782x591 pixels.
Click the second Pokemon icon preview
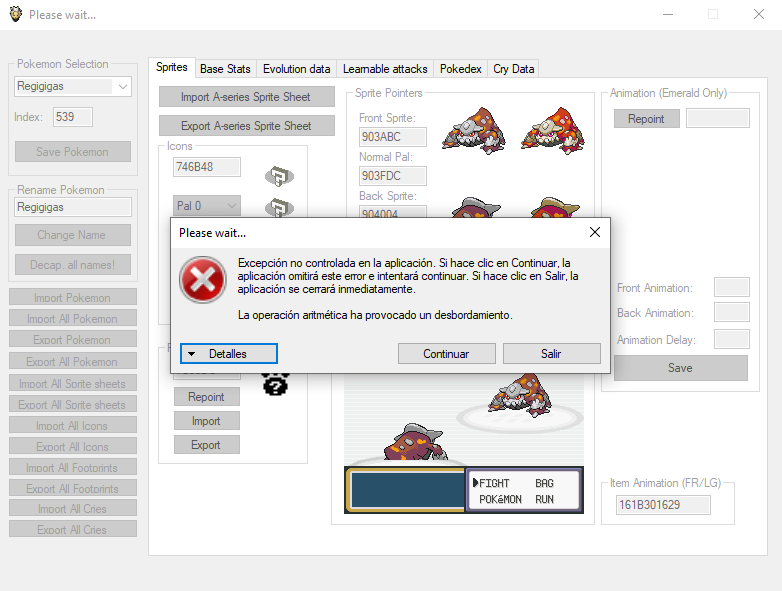pos(278,208)
